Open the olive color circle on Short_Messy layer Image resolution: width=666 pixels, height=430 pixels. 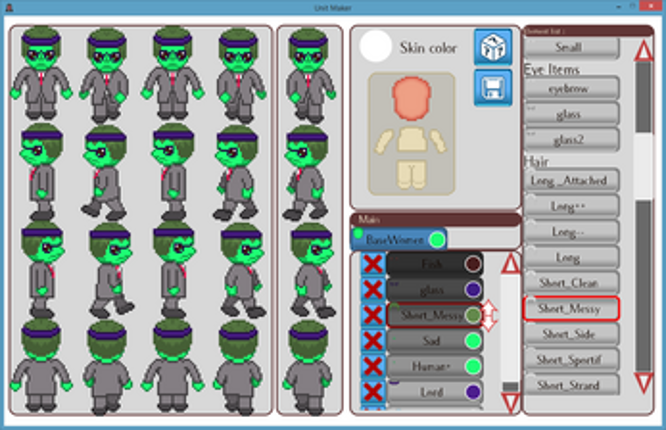pyautogui.click(x=473, y=315)
